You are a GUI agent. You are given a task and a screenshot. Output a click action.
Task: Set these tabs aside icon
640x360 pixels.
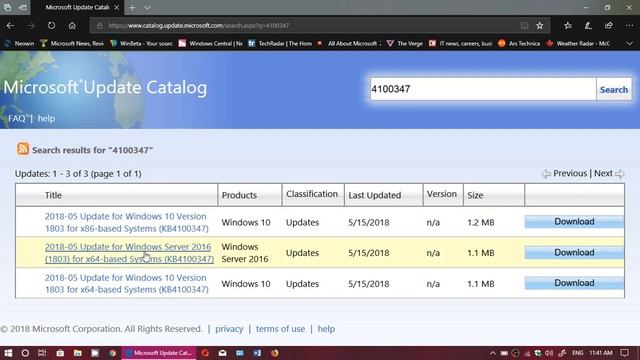pos(23,7)
